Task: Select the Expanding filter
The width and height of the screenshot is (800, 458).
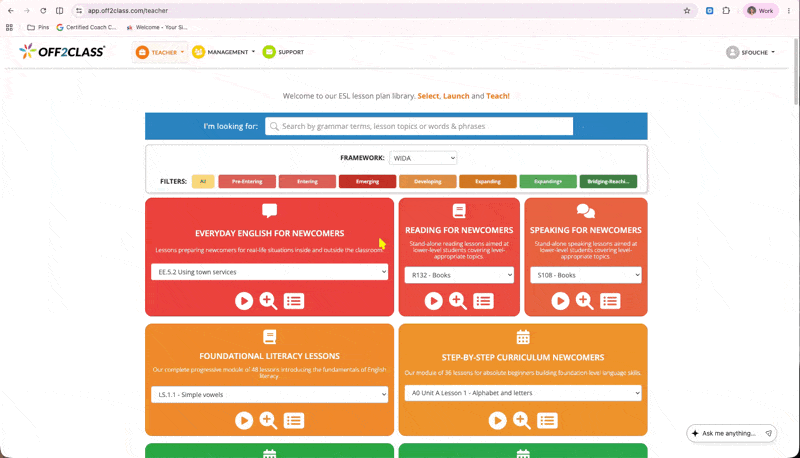Action: point(488,182)
